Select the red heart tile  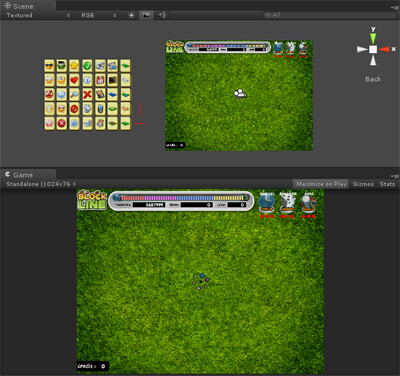click(x=74, y=80)
